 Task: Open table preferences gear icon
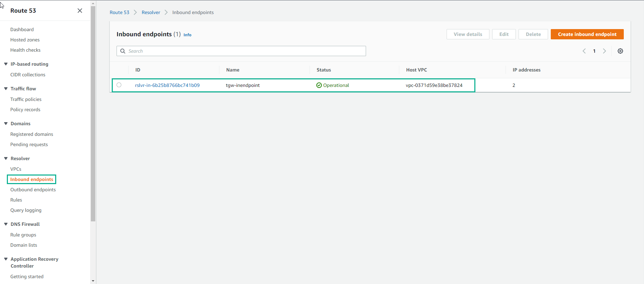point(620,51)
